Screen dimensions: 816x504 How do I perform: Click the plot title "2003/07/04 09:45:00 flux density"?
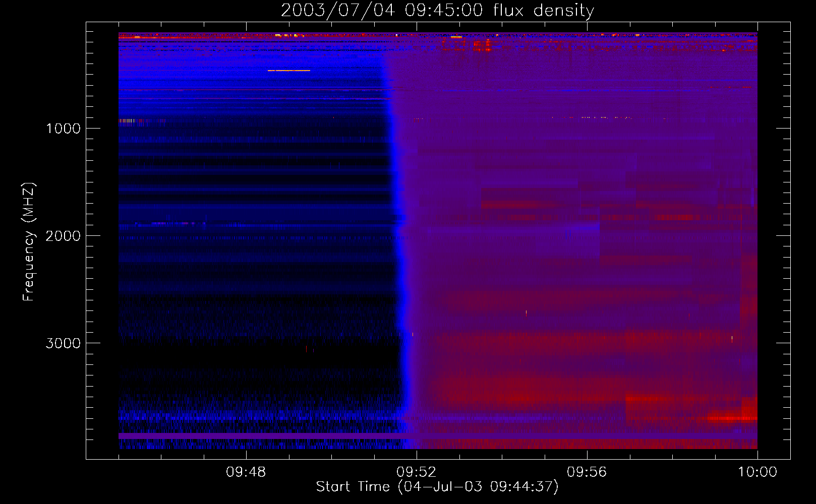click(x=437, y=10)
